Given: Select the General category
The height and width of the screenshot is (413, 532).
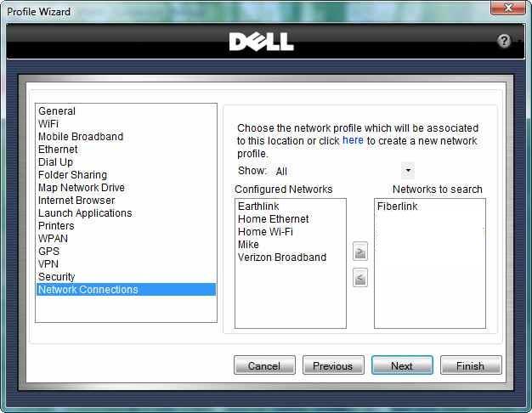Looking at the screenshot, I should tap(57, 111).
